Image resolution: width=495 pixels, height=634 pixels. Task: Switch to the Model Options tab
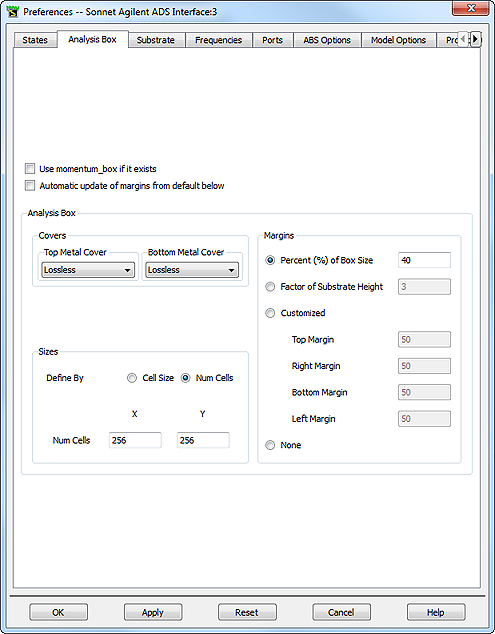click(398, 40)
